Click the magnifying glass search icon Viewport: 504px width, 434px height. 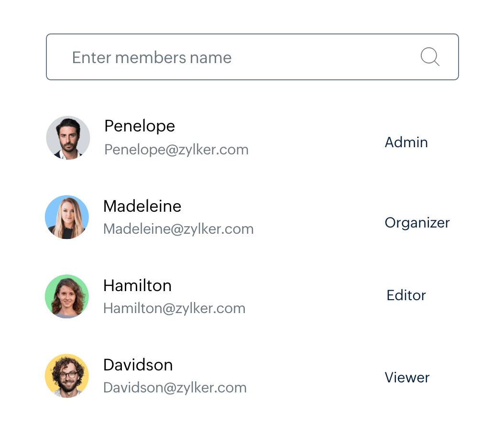(x=430, y=57)
